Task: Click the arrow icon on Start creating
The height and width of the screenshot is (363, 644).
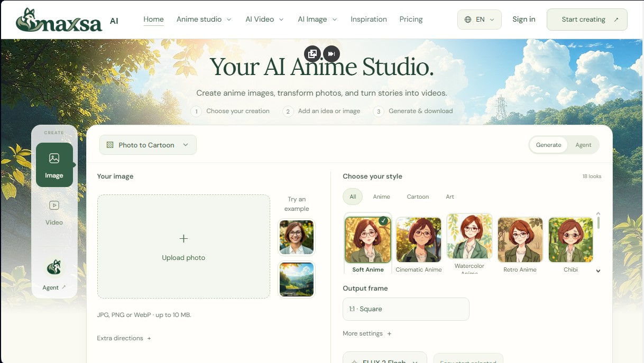Action: (x=616, y=20)
